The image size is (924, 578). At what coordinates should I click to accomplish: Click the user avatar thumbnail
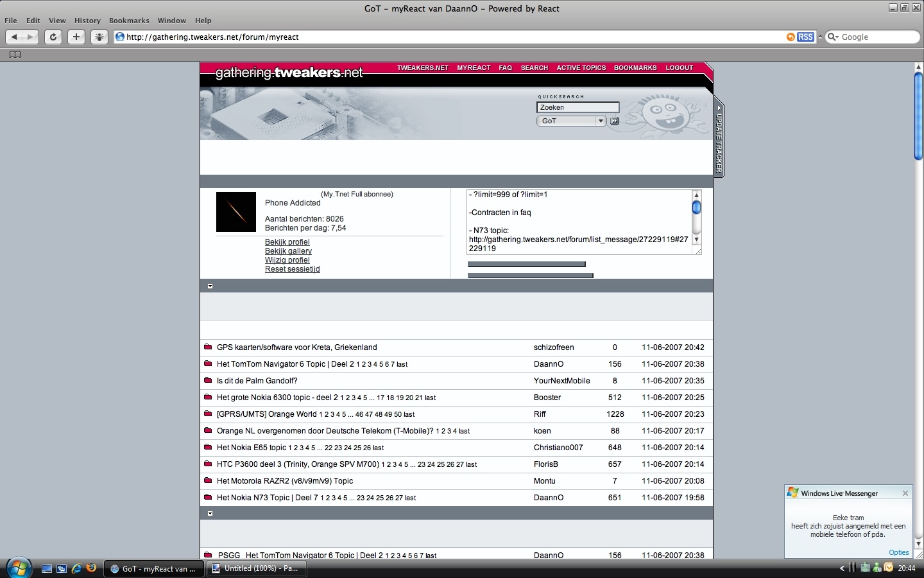[x=236, y=212]
